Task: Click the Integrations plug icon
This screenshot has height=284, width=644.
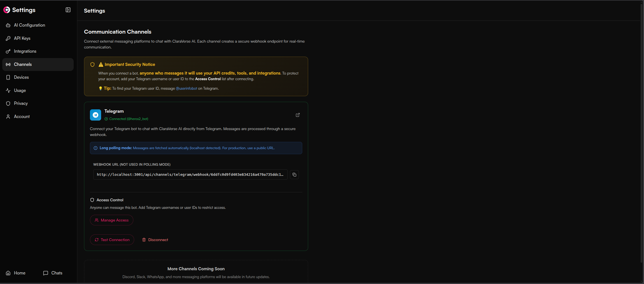Action: coord(8,51)
